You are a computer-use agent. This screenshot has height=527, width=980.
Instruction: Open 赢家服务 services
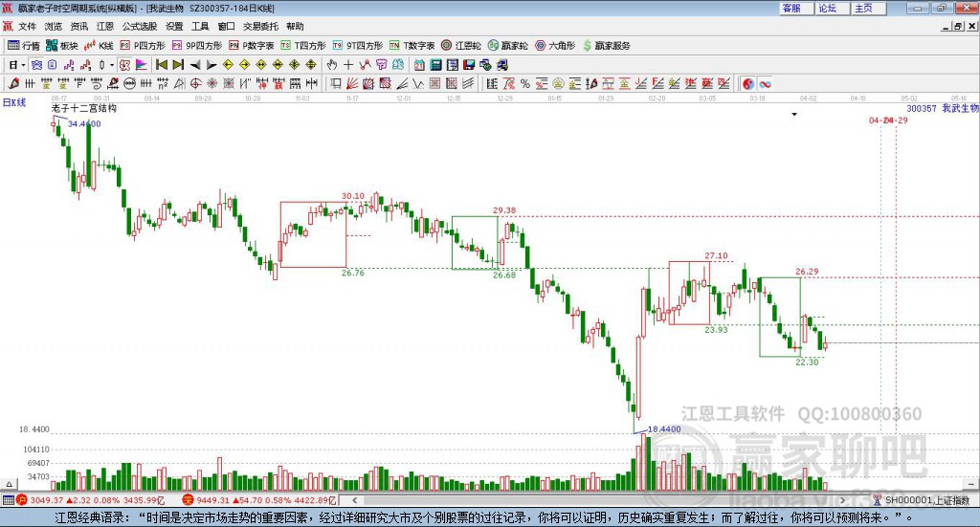tap(606, 46)
